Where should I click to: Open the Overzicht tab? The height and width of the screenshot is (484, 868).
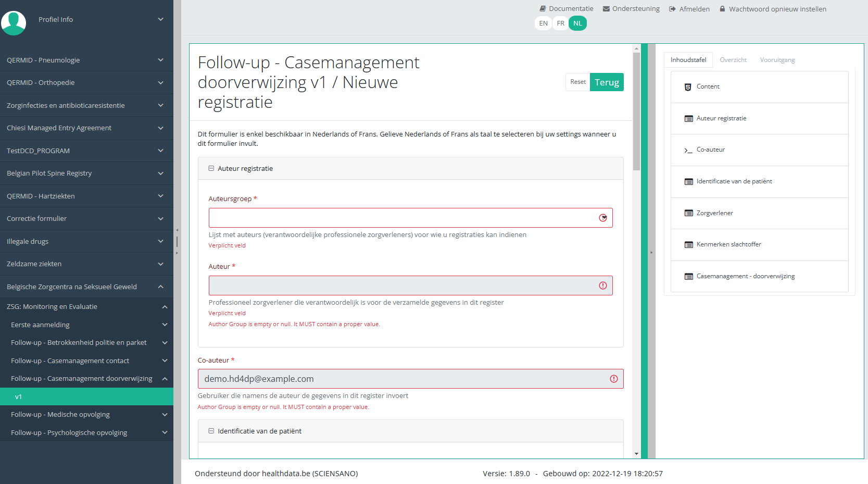[733, 60]
